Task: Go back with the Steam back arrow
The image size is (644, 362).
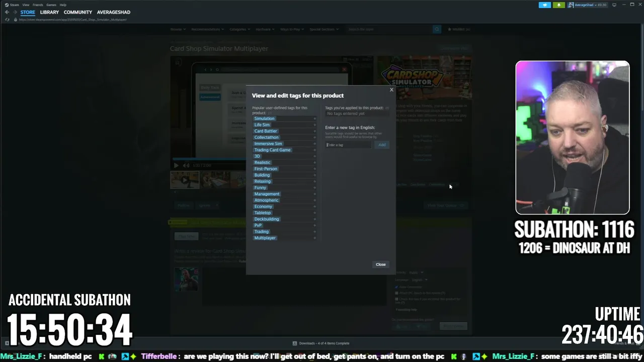Action: click(x=7, y=12)
